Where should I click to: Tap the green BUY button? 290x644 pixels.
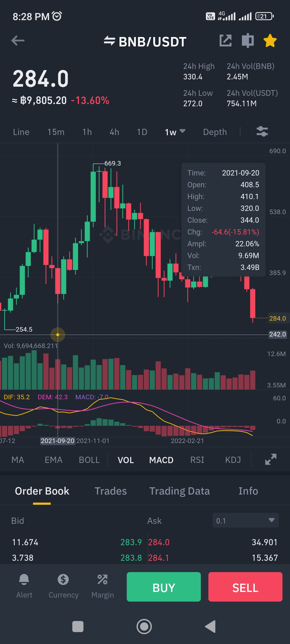coord(164,587)
